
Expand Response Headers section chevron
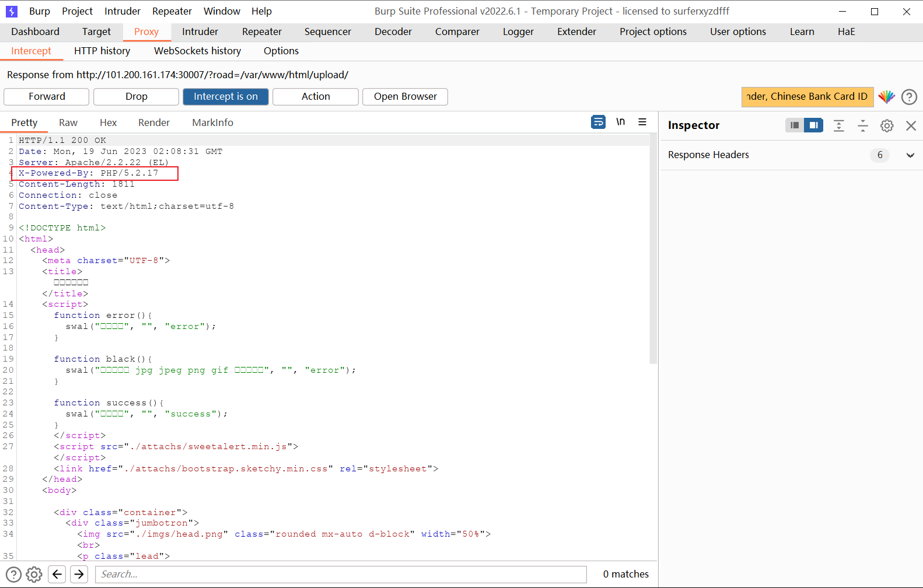(x=910, y=155)
